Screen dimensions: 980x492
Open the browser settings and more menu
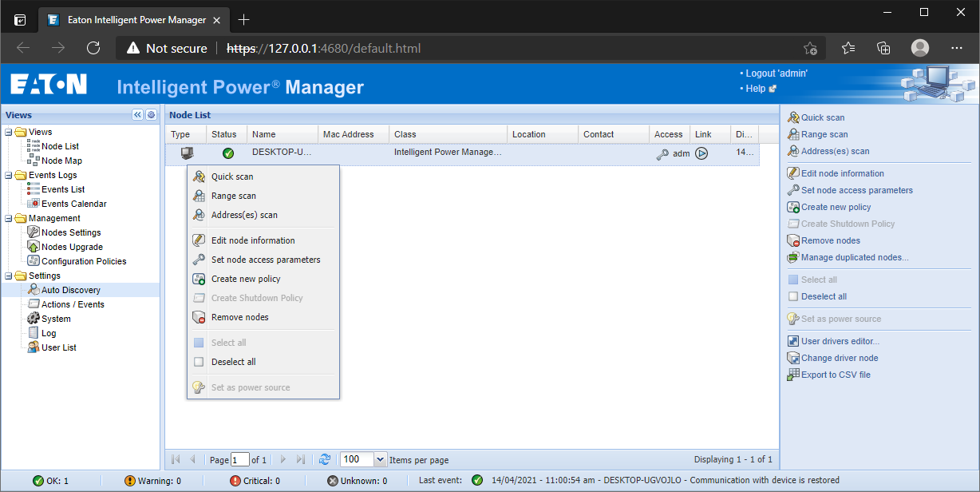pos(957,48)
